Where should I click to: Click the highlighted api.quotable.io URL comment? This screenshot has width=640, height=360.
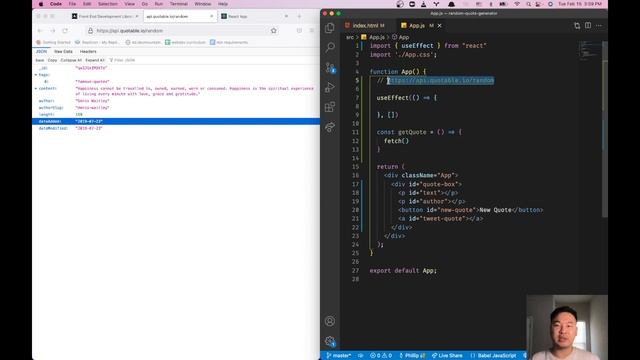tap(440, 80)
